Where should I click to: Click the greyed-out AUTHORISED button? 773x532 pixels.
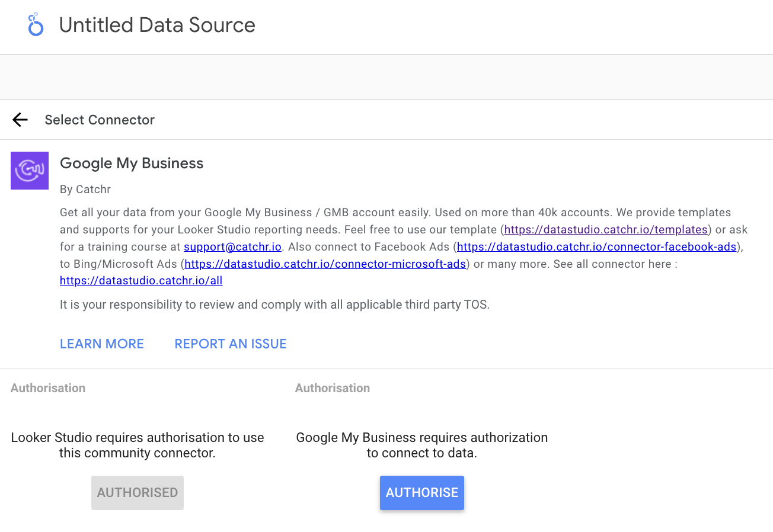pos(137,492)
